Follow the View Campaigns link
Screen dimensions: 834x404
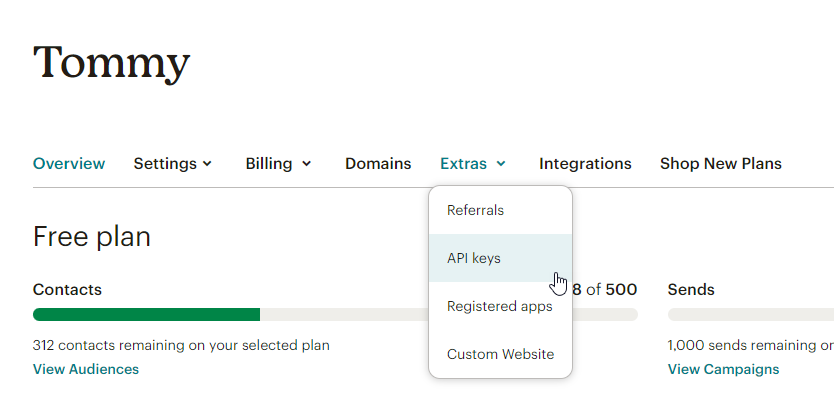pyautogui.click(x=723, y=369)
